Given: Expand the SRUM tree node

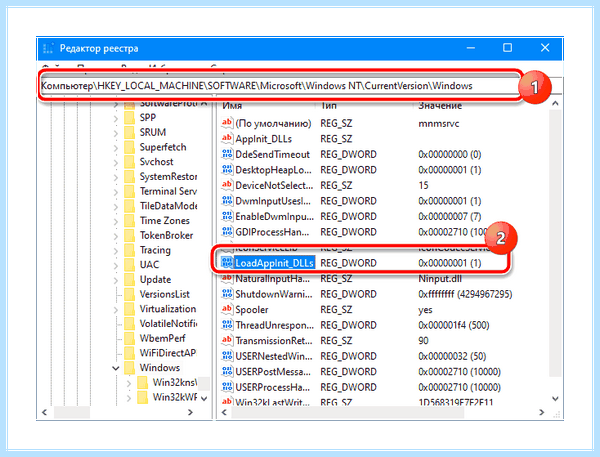Looking at the screenshot, I should pyautogui.click(x=116, y=134).
